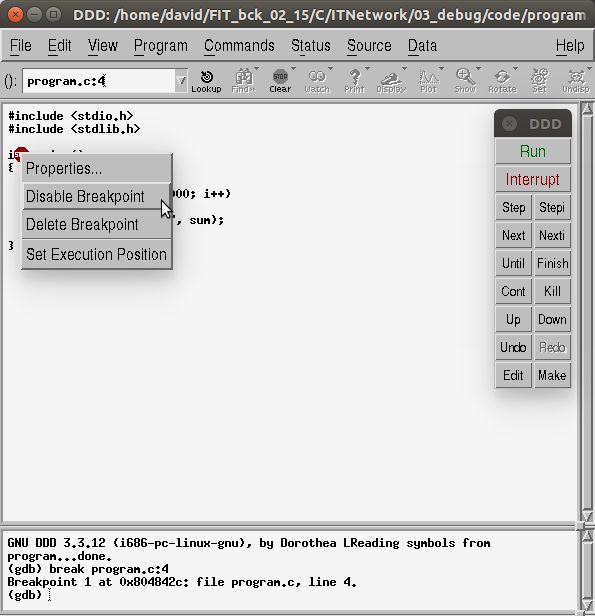595x616 pixels.
Task: Click source pane scrollbar down arrow
Action: [587, 516]
